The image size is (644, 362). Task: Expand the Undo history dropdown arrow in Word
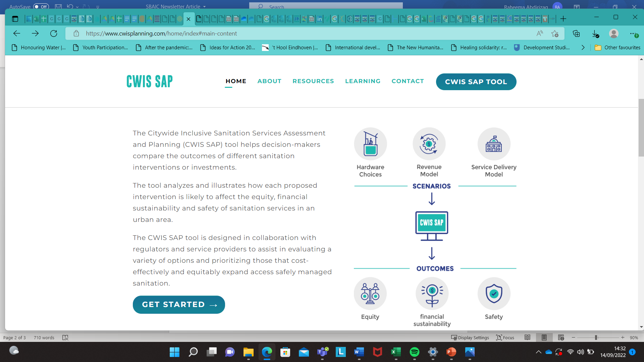pos(77,7)
